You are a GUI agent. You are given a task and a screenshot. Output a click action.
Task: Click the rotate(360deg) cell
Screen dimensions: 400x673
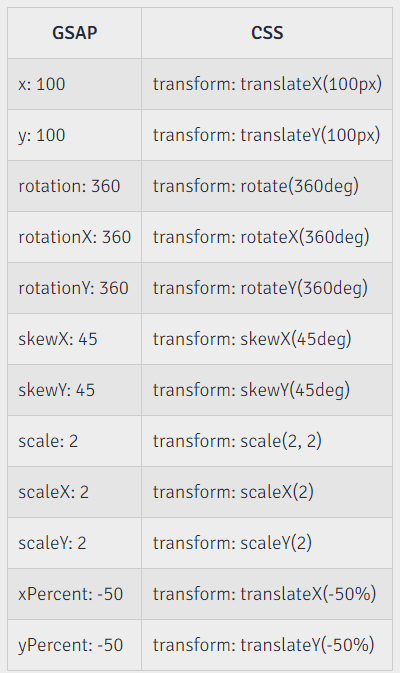[267, 186]
